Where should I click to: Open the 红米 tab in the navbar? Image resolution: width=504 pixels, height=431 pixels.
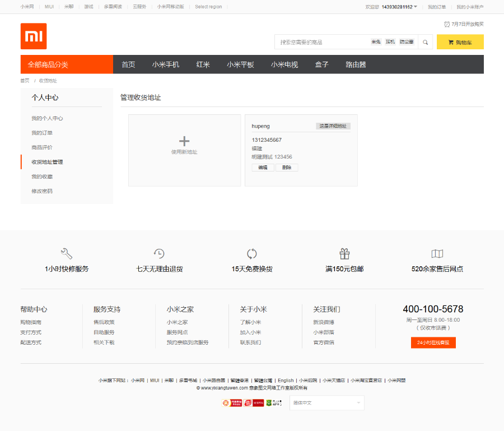(x=203, y=64)
